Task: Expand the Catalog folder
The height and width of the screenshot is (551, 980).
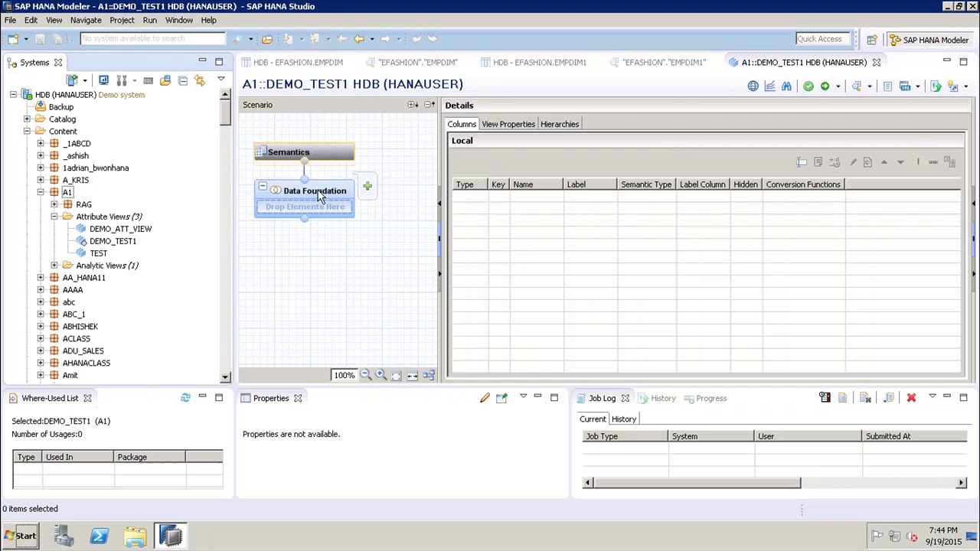Action: click(27, 119)
